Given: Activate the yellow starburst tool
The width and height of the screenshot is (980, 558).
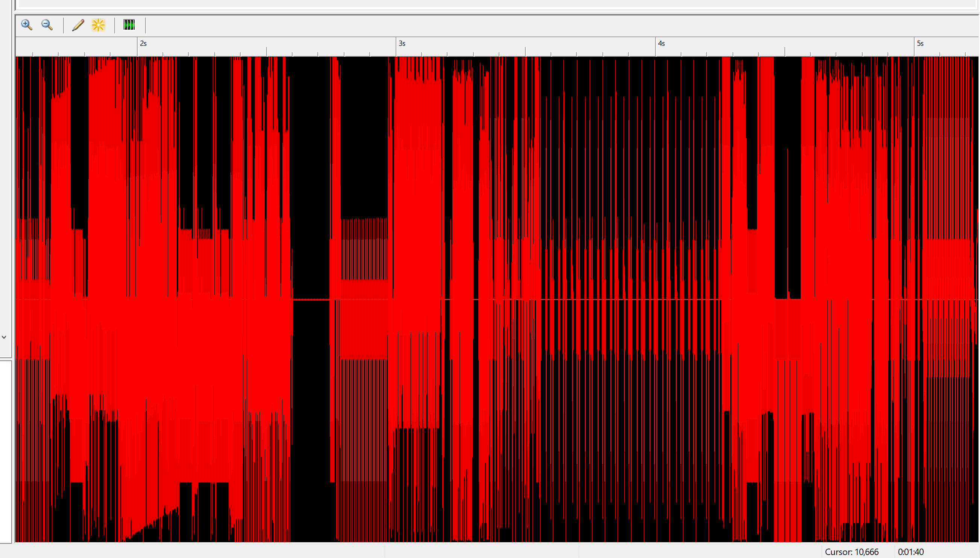Looking at the screenshot, I should [x=98, y=25].
